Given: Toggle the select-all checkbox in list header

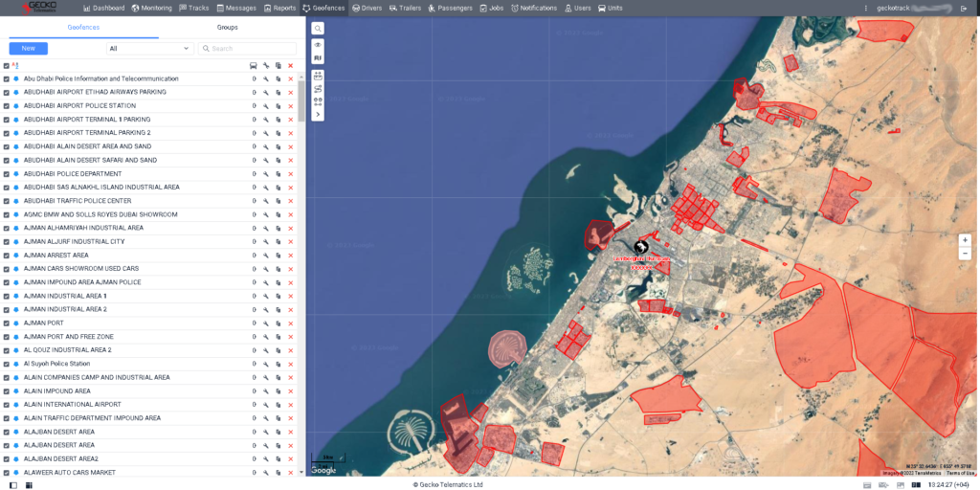Looking at the screenshot, I should 6,66.
